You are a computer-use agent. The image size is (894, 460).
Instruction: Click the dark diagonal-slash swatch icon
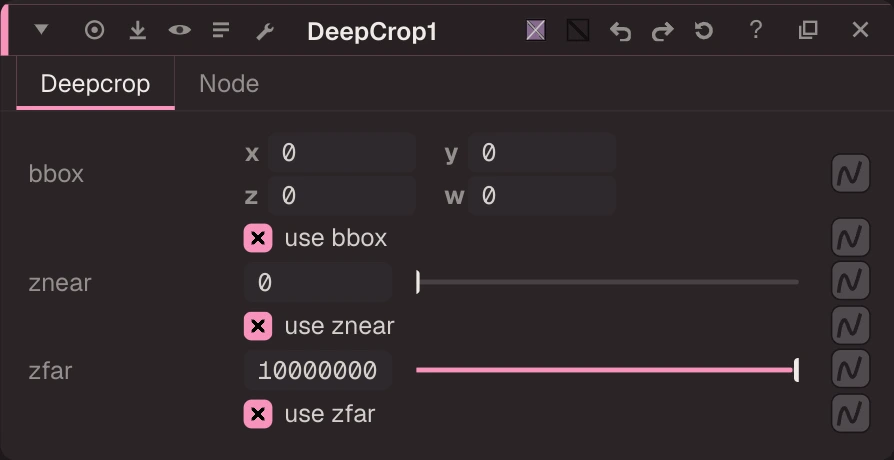[x=578, y=30]
